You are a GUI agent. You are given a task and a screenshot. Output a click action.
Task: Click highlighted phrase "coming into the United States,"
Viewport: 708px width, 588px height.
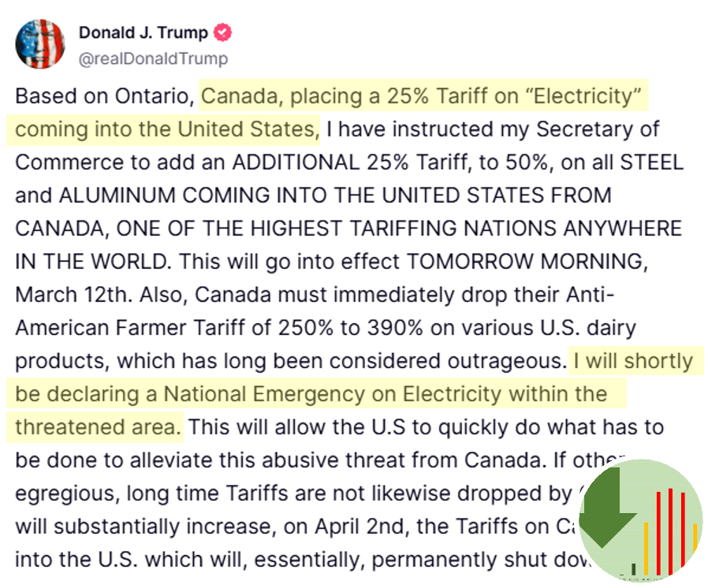tap(167, 129)
